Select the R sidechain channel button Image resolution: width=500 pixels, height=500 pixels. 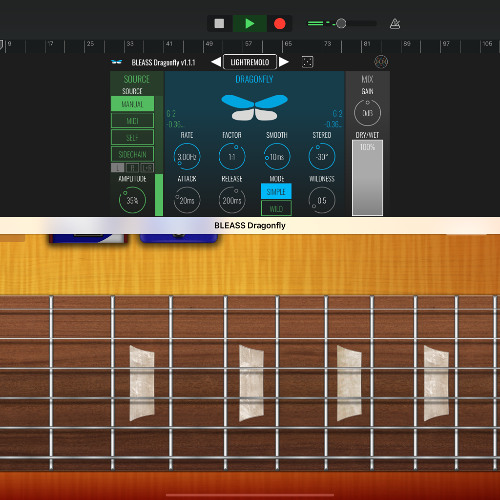pos(132,168)
